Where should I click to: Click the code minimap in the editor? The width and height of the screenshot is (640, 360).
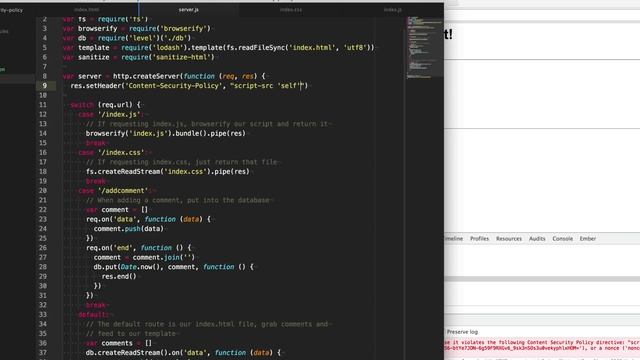coord(424,47)
